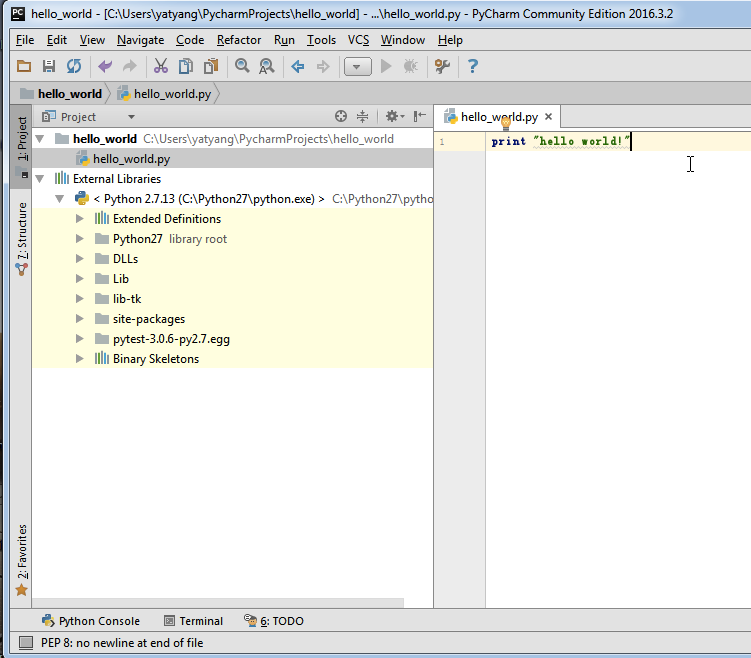The width and height of the screenshot is (751, 658).
Task: Collapse the hello_world project root node
Action: click(x=40, y=139)
